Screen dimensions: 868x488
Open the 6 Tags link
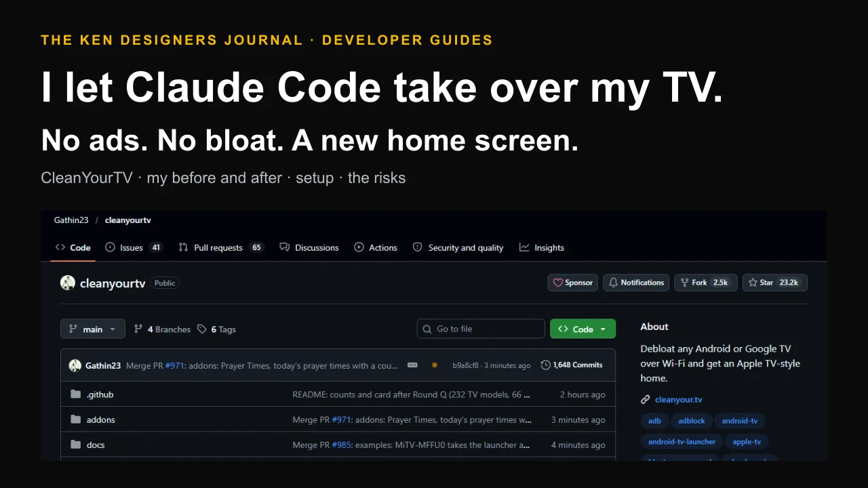tap(217, 329)
